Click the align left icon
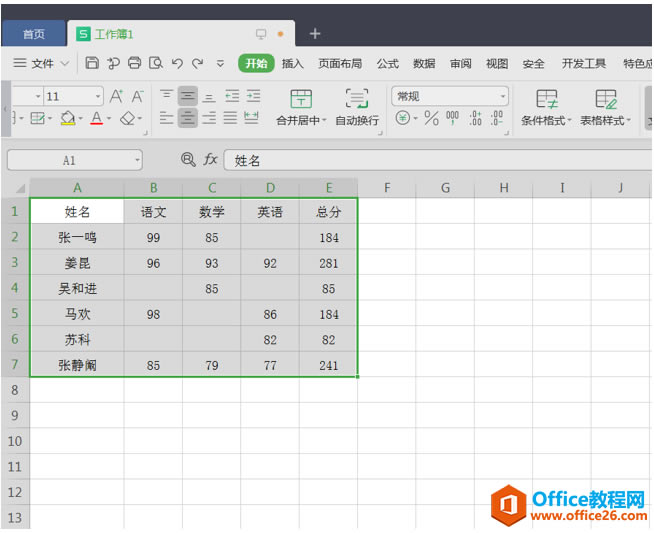Screen dimensions: 654x533 point(166,118)
